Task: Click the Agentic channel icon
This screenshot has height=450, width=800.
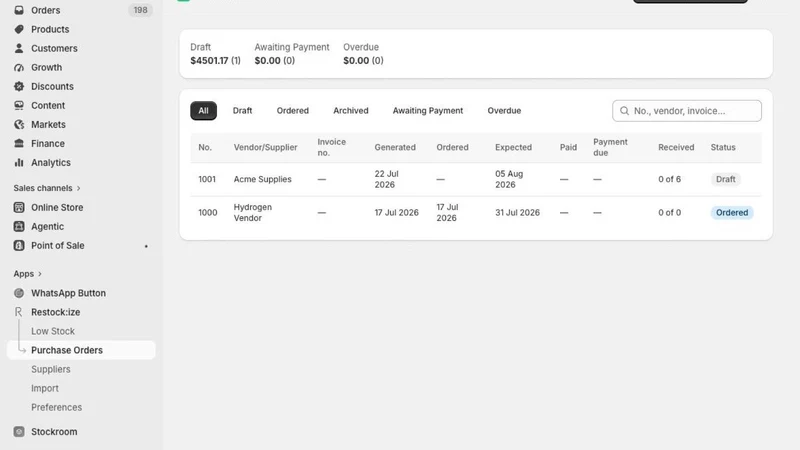Action: tap(19, 226)
